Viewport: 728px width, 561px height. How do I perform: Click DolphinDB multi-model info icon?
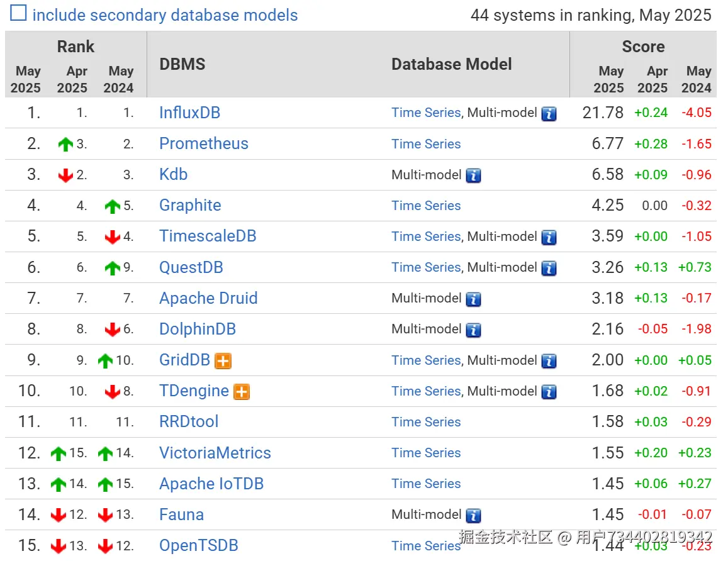pos(473,330)
